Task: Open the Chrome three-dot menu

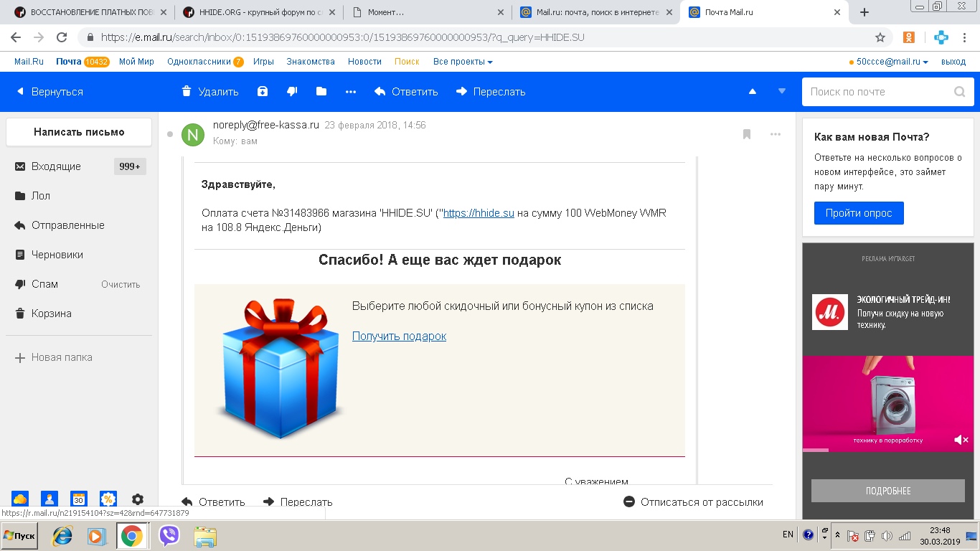Action: tap(965, 37)
